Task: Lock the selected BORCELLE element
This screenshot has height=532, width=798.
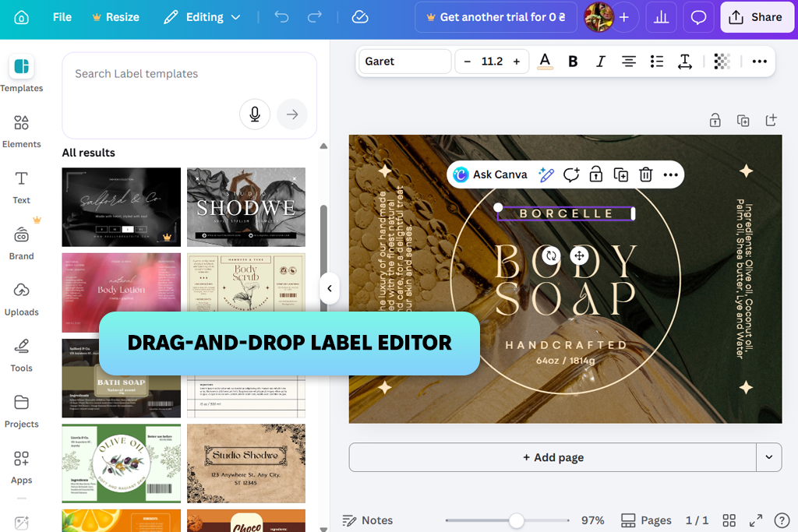Action: (596, 174)
